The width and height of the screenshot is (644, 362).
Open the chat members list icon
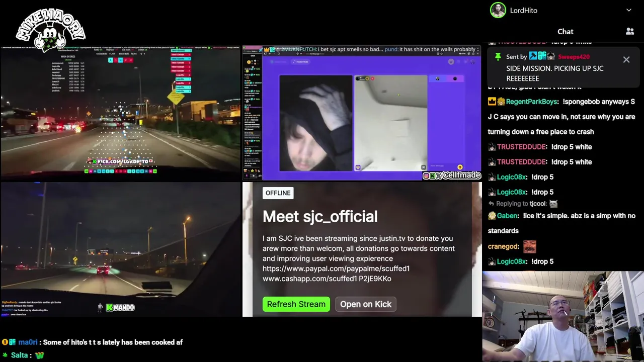tap(630, 31)
